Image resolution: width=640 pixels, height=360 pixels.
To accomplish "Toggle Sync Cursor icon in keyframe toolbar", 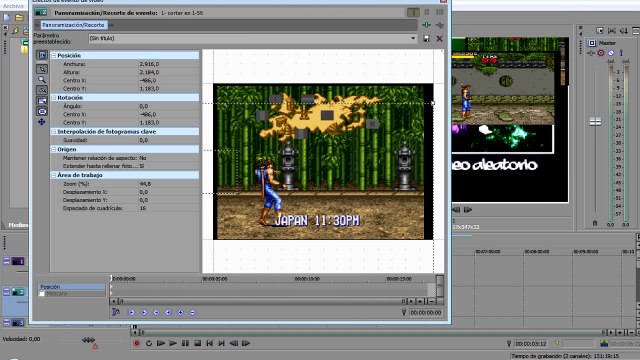I will (x=116, y=312).
